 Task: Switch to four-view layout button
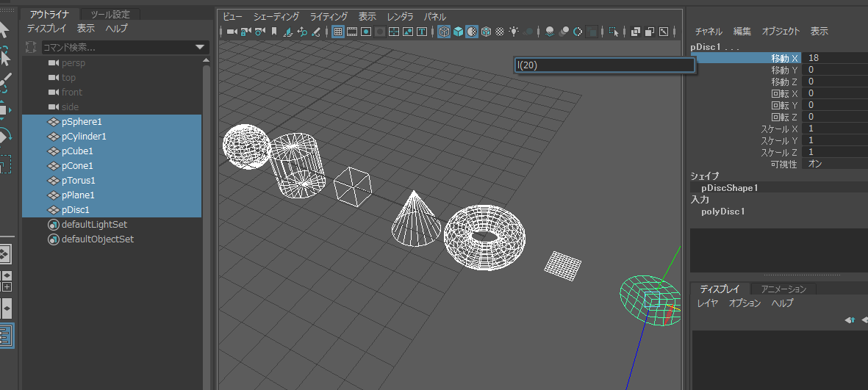pyautogui.click(x=6, y=281)
